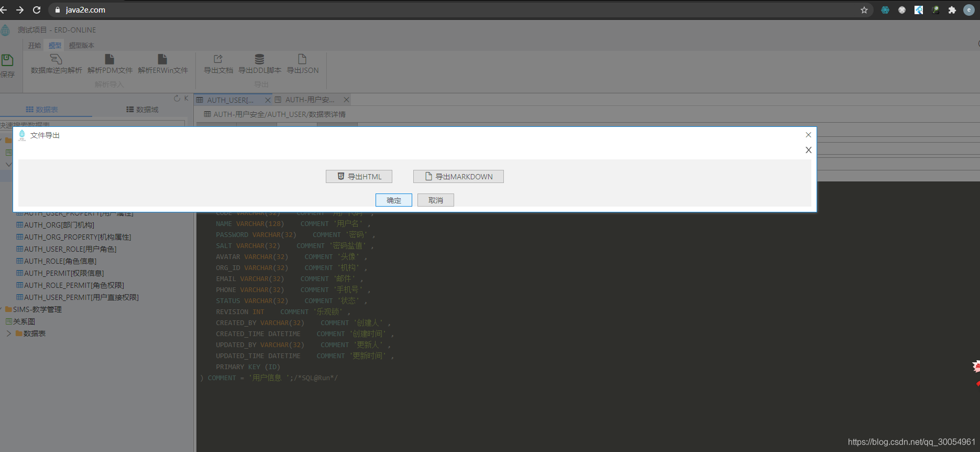Open the browser profile avatar

969,10
